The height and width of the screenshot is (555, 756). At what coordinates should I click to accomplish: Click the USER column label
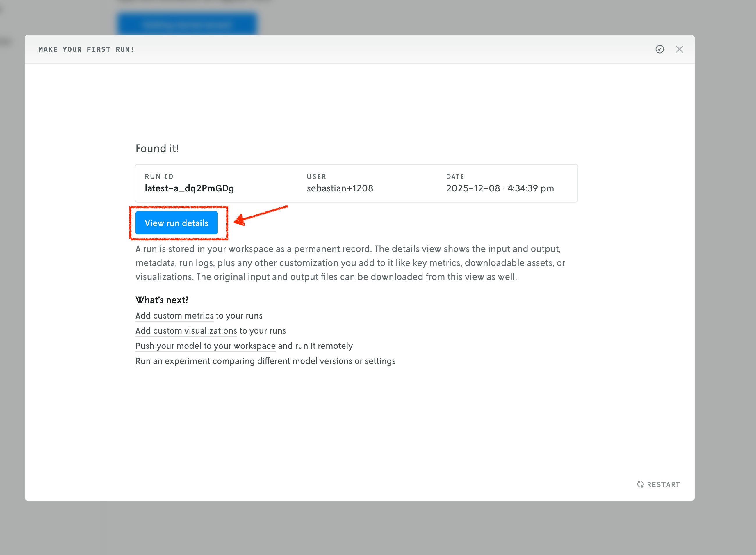click(x=316, y=177)
